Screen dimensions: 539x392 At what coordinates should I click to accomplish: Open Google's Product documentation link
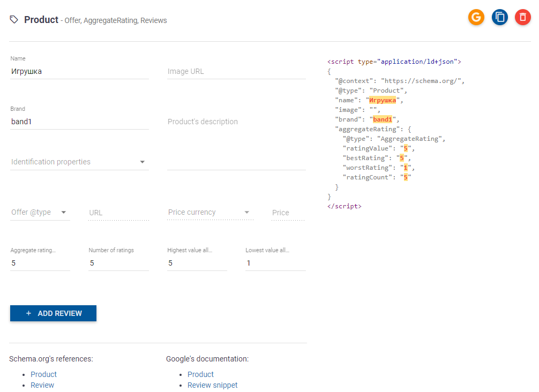click(x=200, y=374)
